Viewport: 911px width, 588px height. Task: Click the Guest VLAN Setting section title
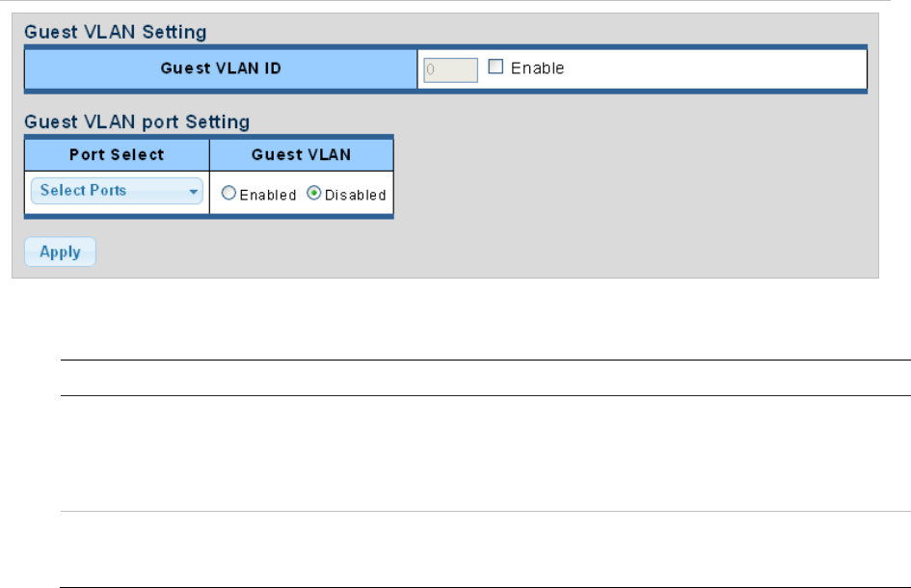pos(115,32)
